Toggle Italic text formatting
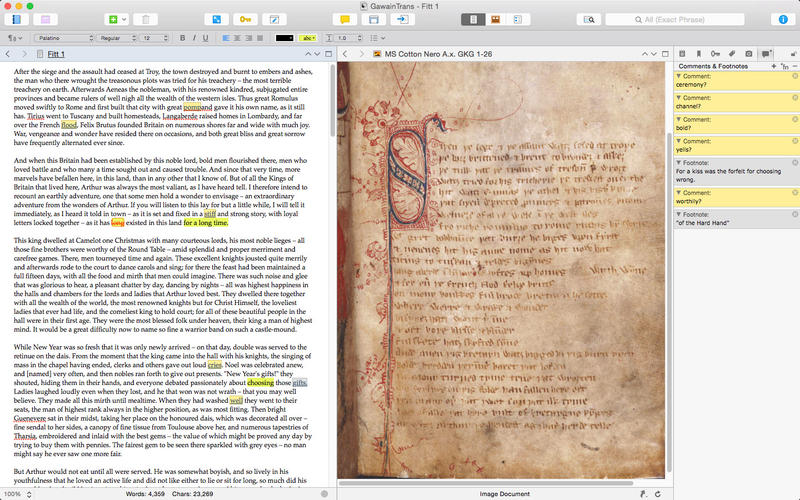This screenshot has height=500, width=800. click(193, 38)
